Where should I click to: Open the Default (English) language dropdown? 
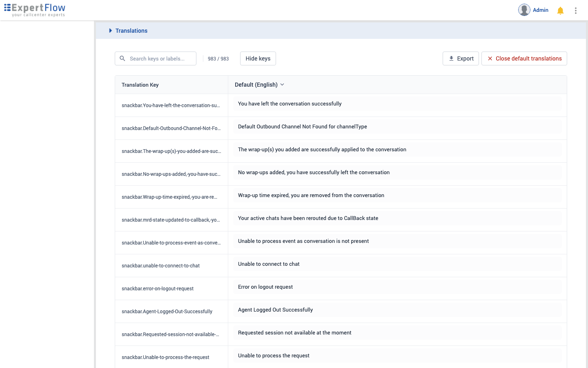[x=259, y=85]
